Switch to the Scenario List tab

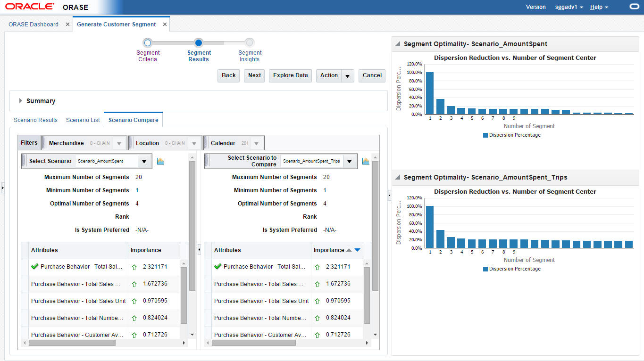(x=83, y=120)
